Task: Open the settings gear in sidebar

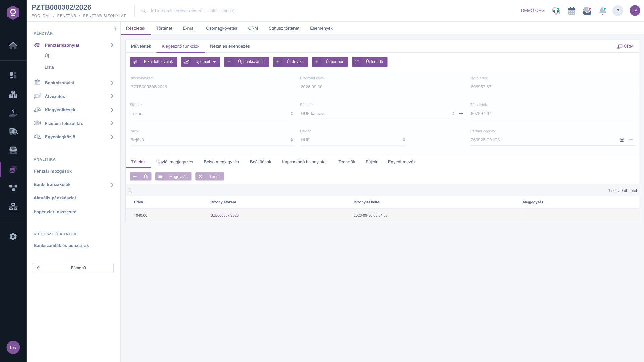Action: [x=13, y=237]
